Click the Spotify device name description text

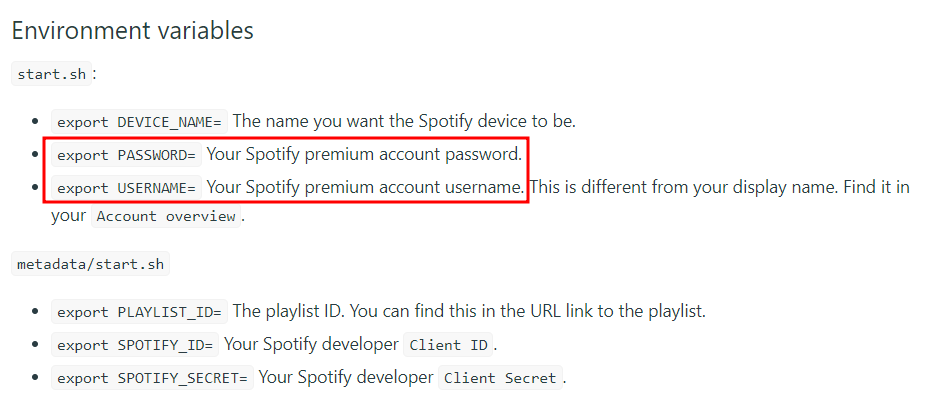[404, 121]
